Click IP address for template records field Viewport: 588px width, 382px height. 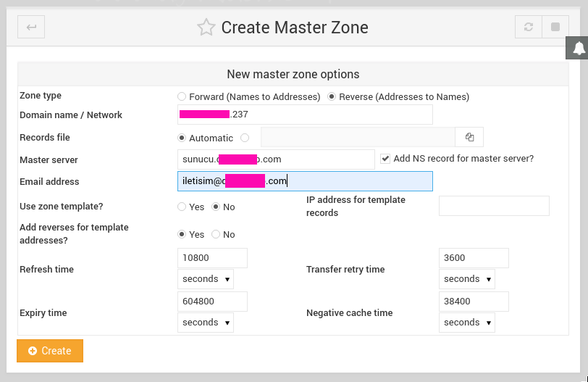point(494,206)
